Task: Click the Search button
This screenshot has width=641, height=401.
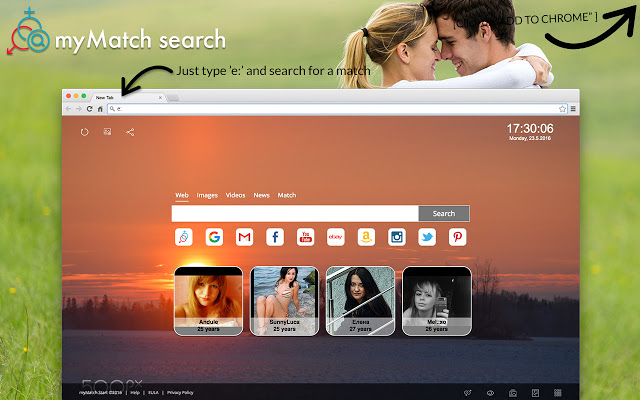Action: [x=444, y=213]
